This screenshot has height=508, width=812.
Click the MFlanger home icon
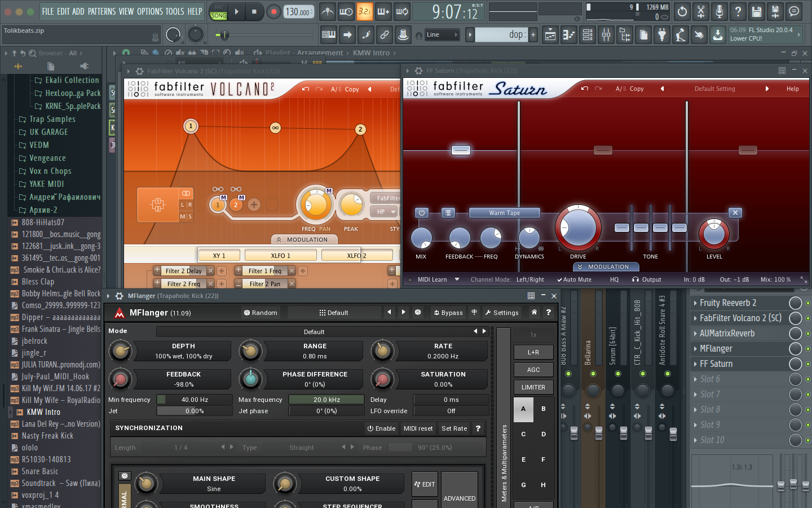(x=534, y=312)
